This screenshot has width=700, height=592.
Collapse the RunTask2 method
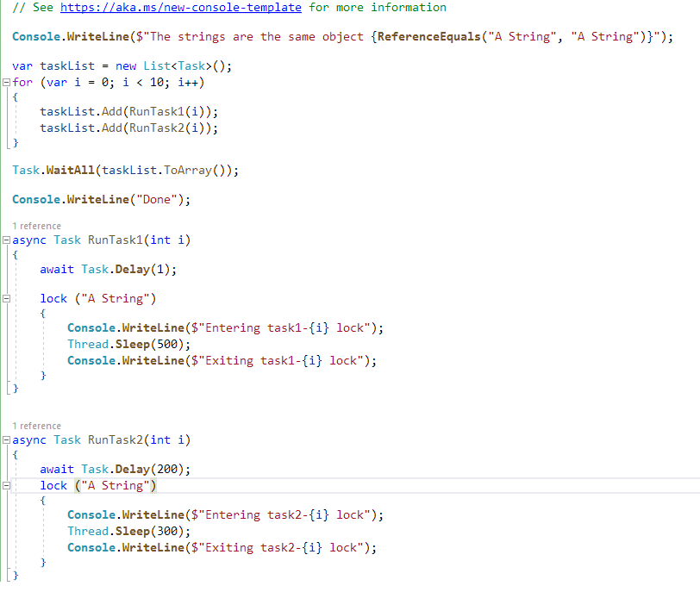click(x=6, y=439)
